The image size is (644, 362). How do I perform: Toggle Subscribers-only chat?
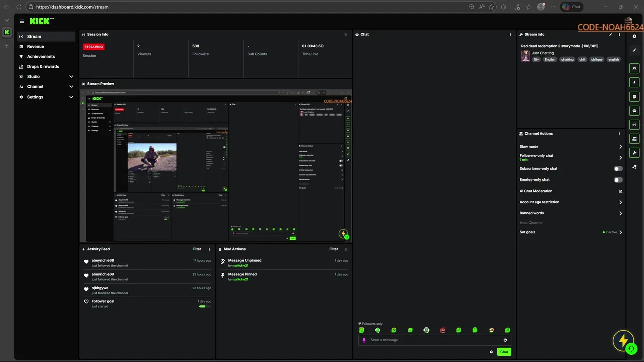tap(618, 169)
